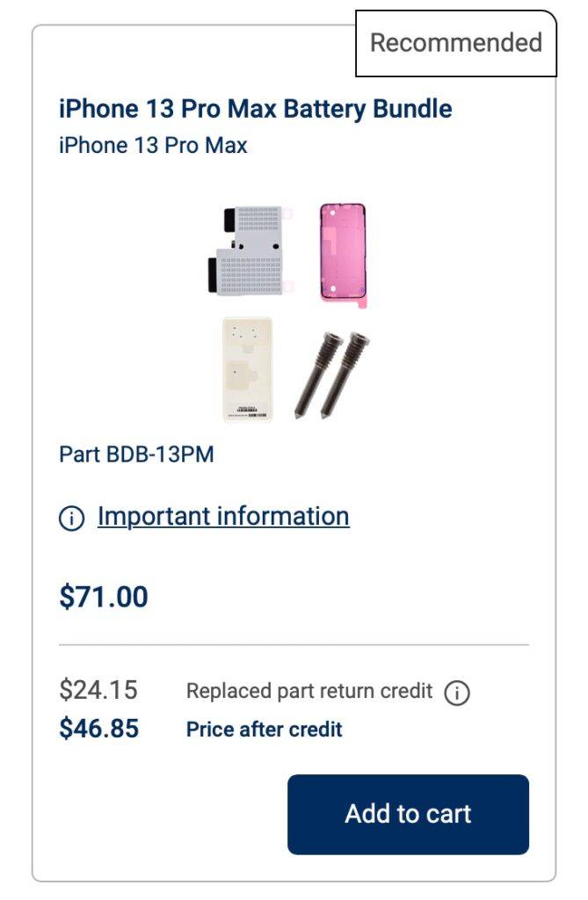Click the info icon beside Important information
The height and width of the screenshot is (900, 588).
click(71, 519)
